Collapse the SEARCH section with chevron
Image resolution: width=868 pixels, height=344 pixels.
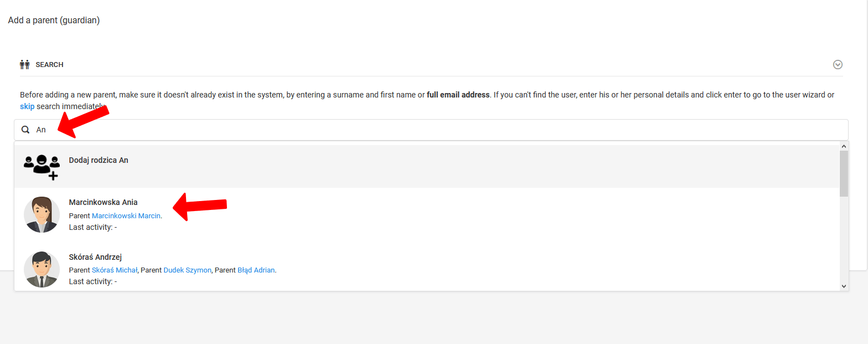[838, 65]
